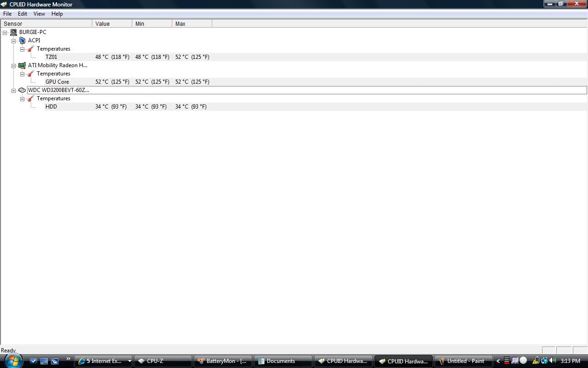Click HDD current value 34 °C

[x=111, y=107]
